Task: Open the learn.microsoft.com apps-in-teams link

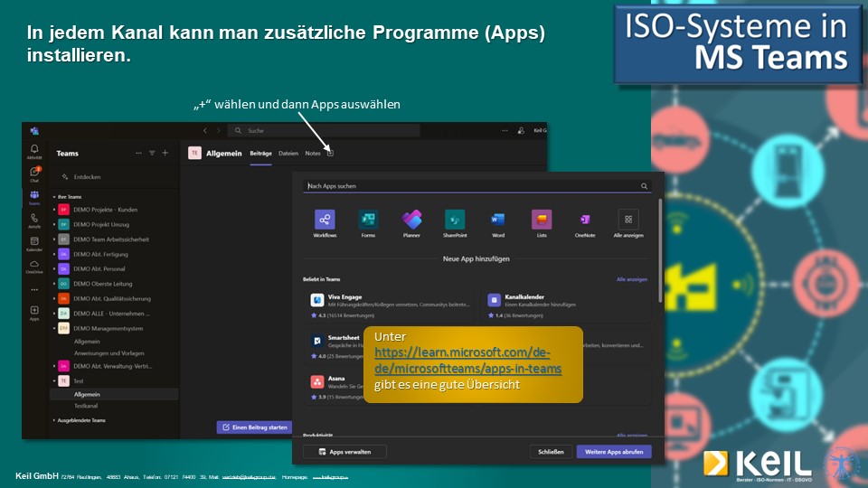Action: 467,360
